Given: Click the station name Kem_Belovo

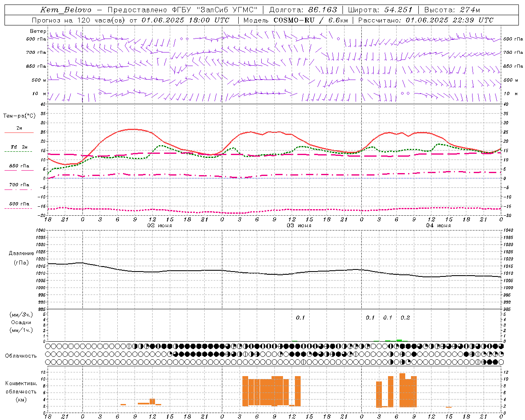Looking at the screenshot, I should tap(66, 10).
